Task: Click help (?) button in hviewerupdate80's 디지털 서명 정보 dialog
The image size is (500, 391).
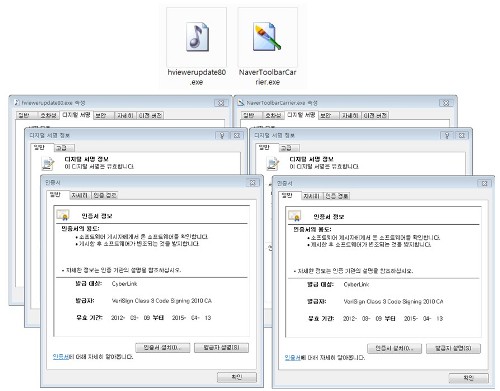Action: pyautogui.click(x=222, y=135)
